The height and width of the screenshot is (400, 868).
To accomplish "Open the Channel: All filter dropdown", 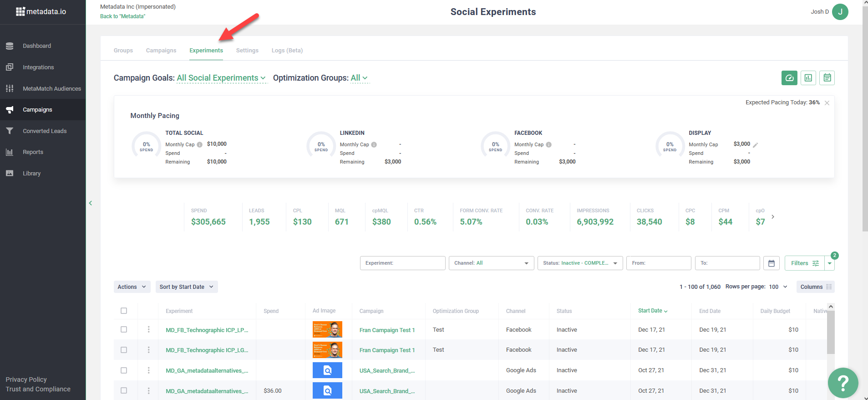I will pyautogui.click(x=491, y=263).
